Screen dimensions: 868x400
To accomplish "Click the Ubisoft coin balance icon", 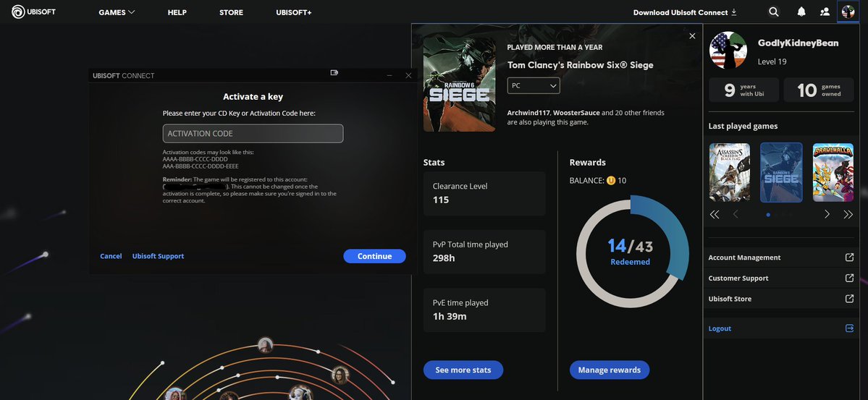I will (611, 180).
